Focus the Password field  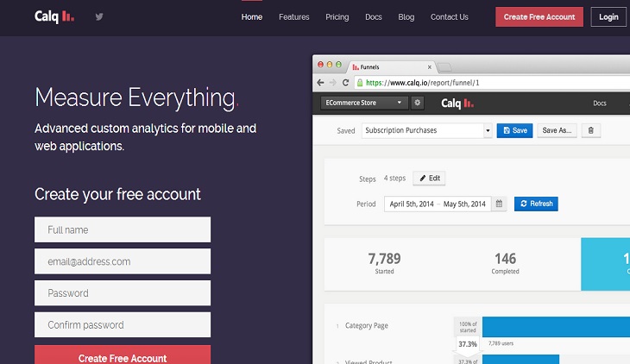point(123,293)
